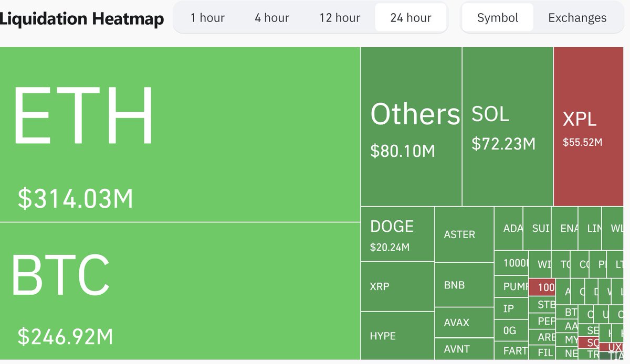Select the SOL heatmap tile
Image resolution: width=630 pixels, height=364 pixels.
(508, 126)
